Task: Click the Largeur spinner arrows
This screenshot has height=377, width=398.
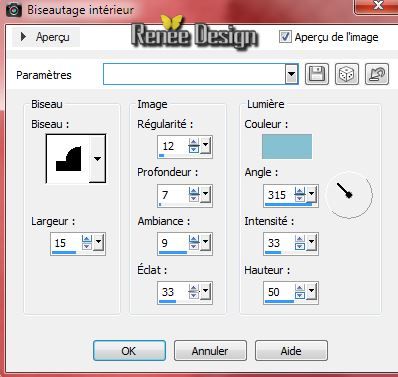Action: point(87,242)
